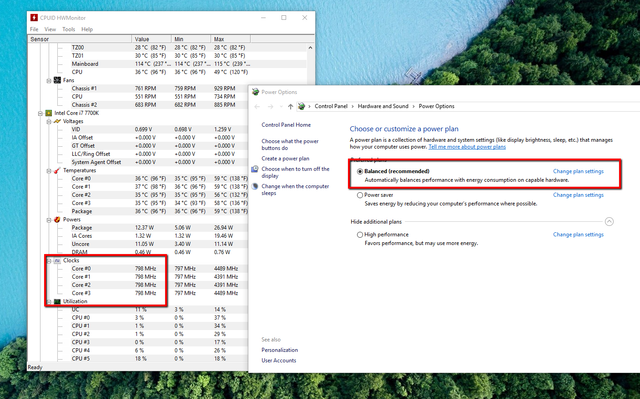Image resolution: width=640 pixels, height=399 pixels.
Task: Collapse the Intel Core i7 7700K node
Action: pos(40,113)
